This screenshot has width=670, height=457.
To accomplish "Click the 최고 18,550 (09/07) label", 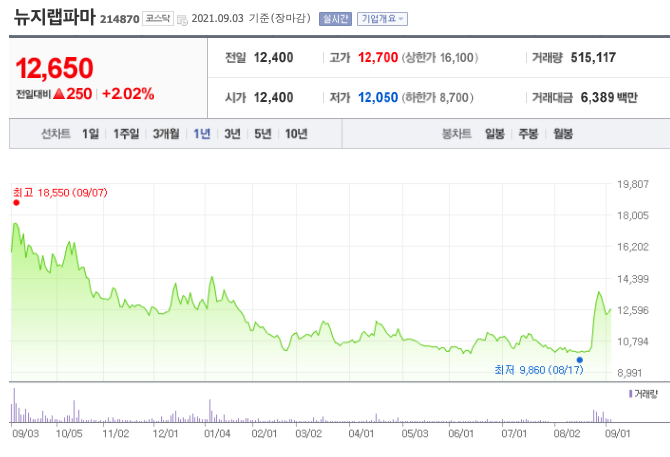I will tap(60, 193).
